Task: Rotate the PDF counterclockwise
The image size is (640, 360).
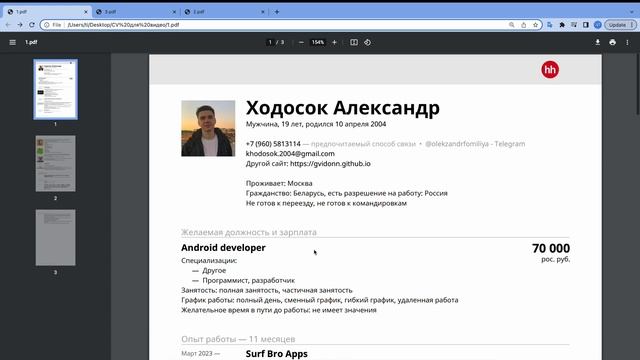Action: click(367, 42)
